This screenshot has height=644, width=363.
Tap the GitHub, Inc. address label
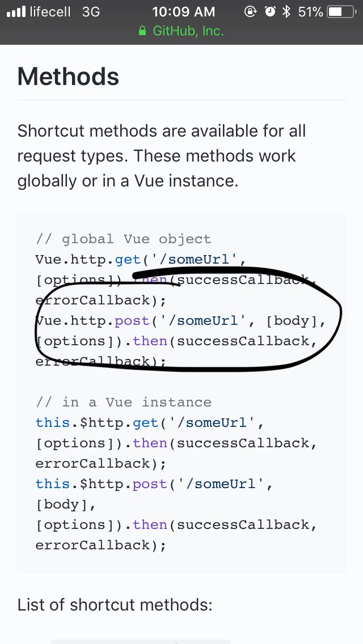pos(188,31)
